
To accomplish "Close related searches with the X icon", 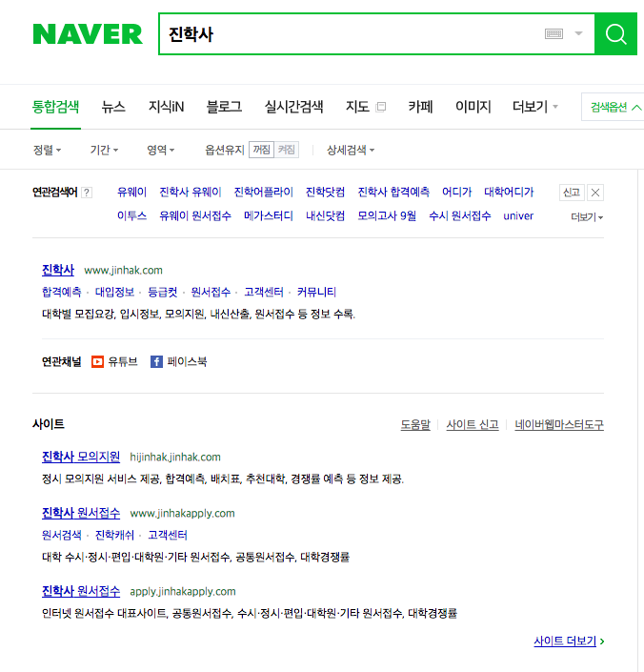I will pos(595,193).
